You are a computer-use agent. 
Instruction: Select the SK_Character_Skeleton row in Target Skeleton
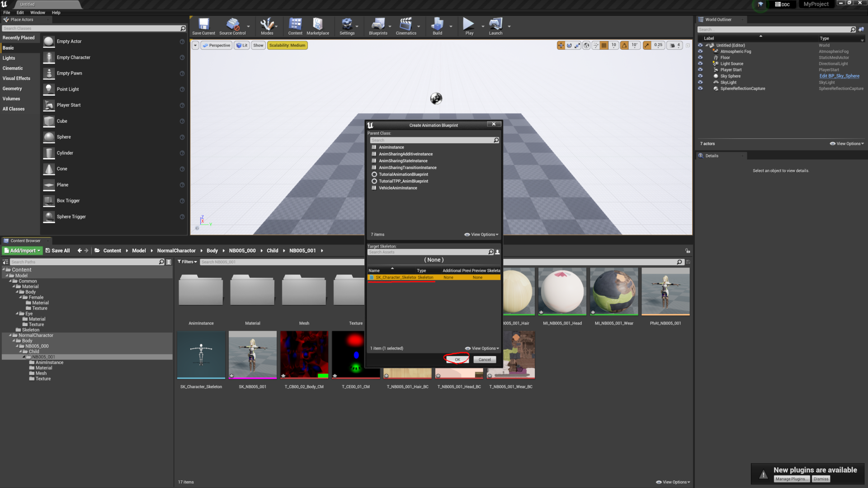[434, 277]
